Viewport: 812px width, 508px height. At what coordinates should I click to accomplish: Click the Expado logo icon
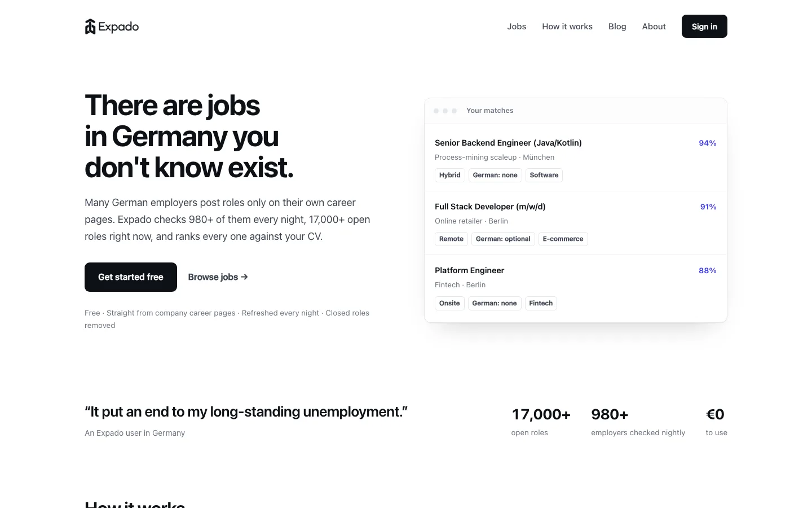point(90,27)
